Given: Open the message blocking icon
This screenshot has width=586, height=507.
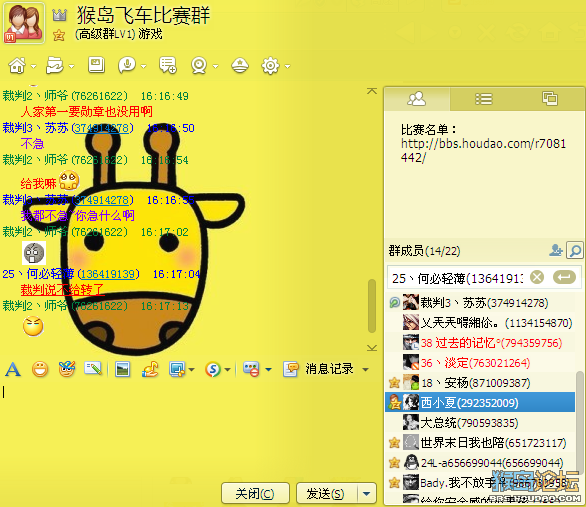Looking at the screenshot, I should [x=251, y=369].
